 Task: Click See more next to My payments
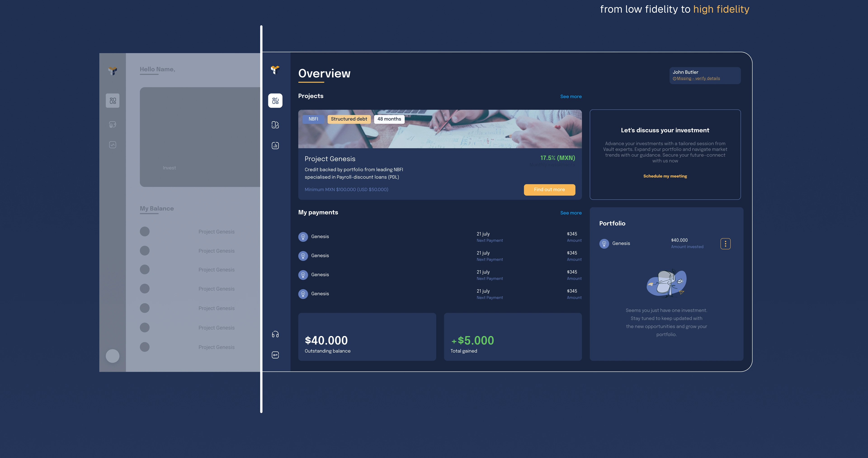(571, 213)
